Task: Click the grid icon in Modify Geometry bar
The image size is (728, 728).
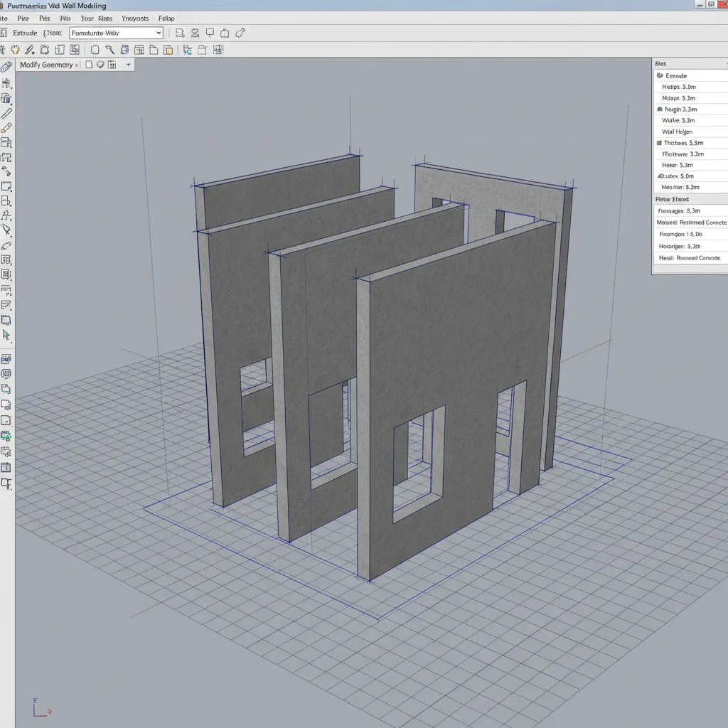Action: [x=112, y=65]
